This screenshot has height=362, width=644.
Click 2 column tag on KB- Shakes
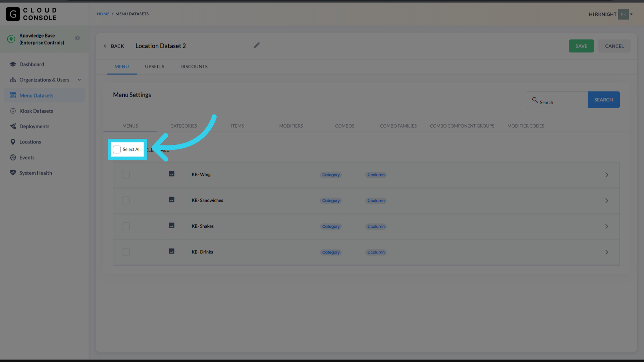point(376,227)
